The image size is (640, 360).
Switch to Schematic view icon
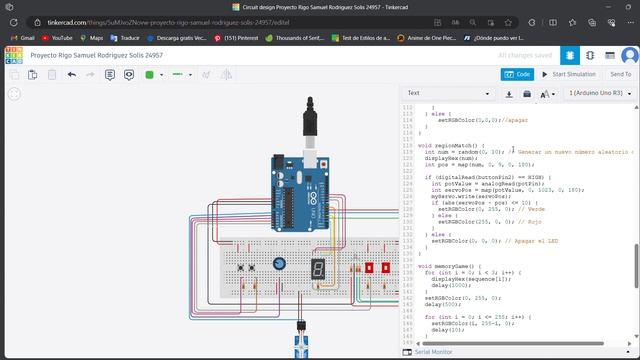coord(590,56)
